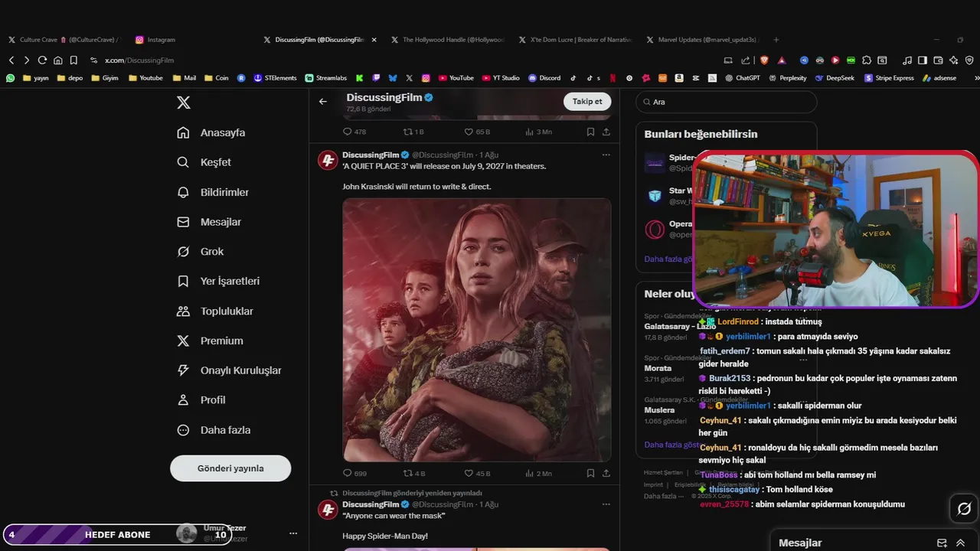This screenshot has width=980, height=551.
Task: Open Keşfet explore page
Action: pyautogui.click(x=204, y=162)
